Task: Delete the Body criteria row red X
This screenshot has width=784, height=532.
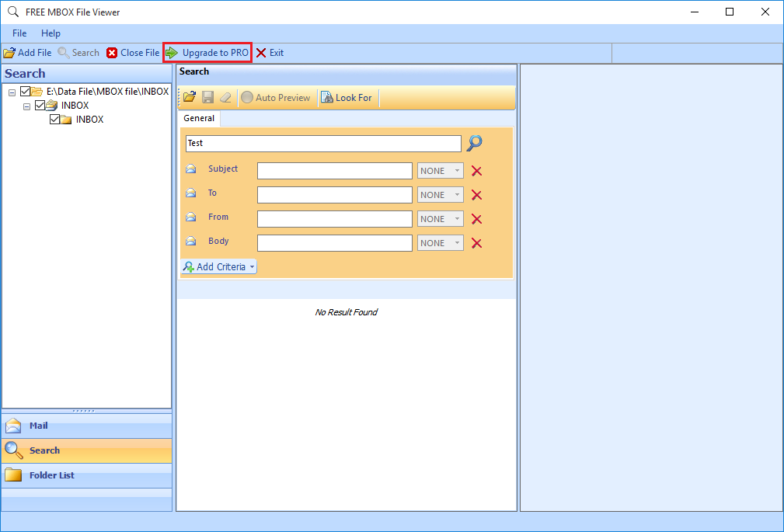Action: (x=476, y=243)
